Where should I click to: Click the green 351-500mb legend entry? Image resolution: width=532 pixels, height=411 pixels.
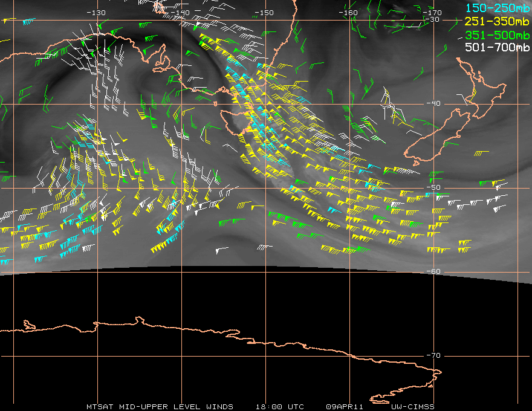[x=497, y=34]
